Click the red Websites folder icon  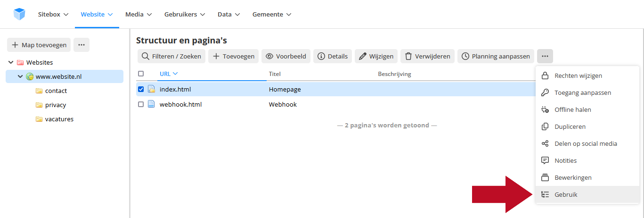click(20, 62)
